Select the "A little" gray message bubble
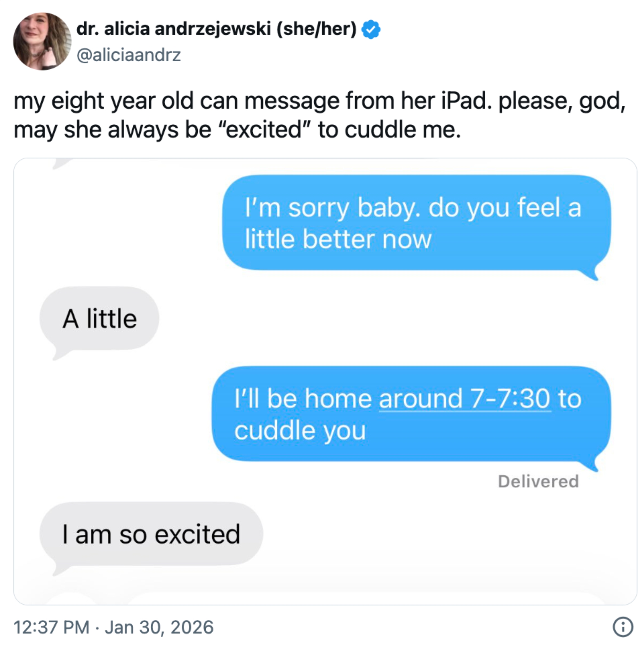Viewport: 644px width, 651px height. pyautogui.click(x=99, y=318)
